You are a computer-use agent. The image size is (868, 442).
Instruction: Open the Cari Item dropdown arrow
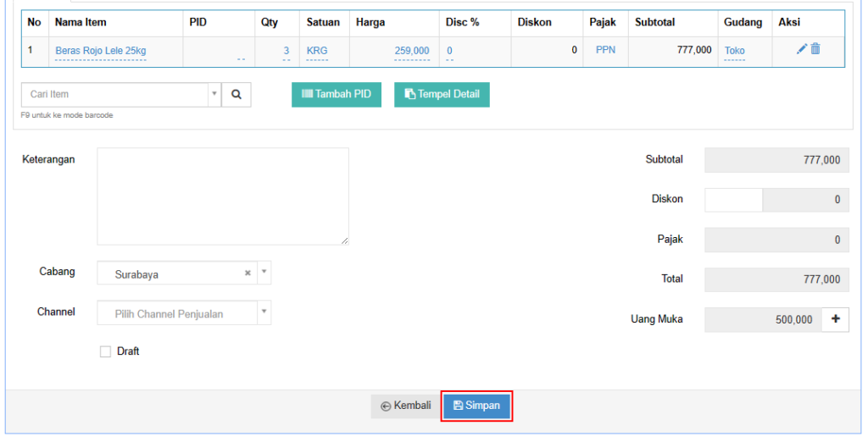[x=214, y=95]
